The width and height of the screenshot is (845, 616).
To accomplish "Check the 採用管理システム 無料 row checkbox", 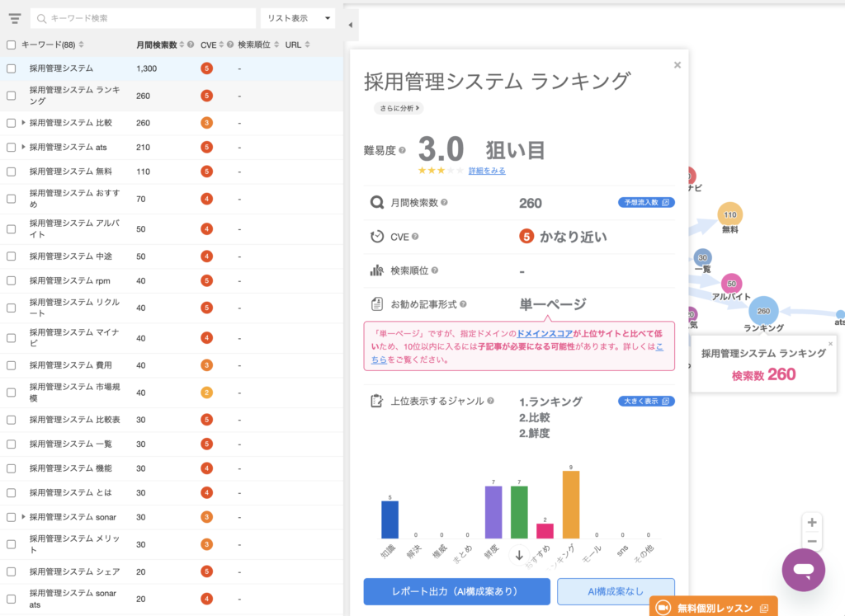I will (x=12, y=172).
